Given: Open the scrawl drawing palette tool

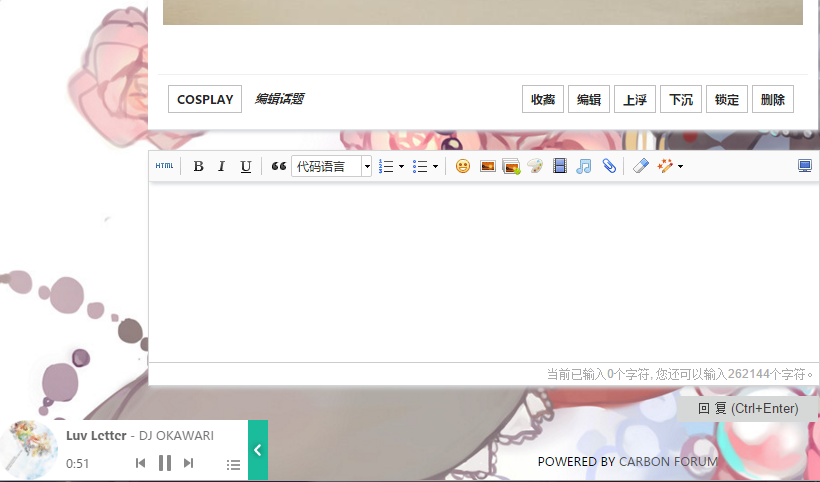Looking at the screenshot, I should pyautogui.click(x=535, y=166).
